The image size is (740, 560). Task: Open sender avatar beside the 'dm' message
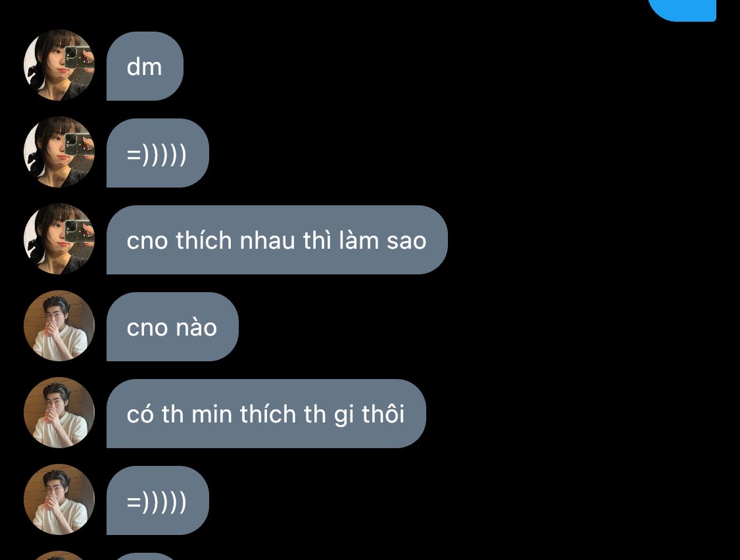click(59, 65)
